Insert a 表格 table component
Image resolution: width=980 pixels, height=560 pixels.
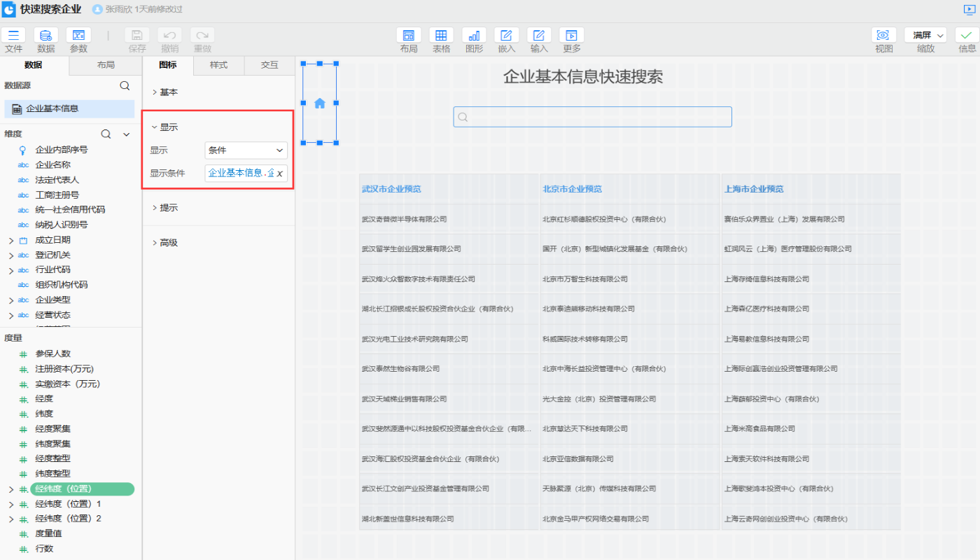[x=441, y=35]
